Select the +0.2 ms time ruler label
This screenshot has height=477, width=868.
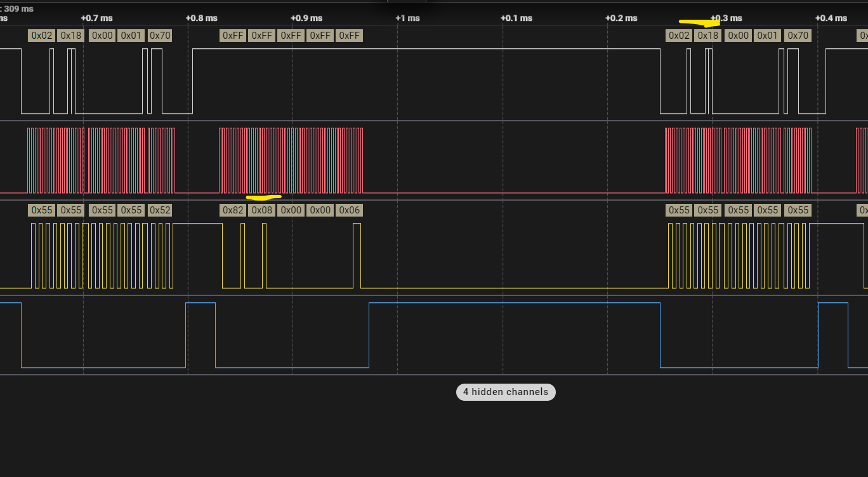(x=621, y=18)
